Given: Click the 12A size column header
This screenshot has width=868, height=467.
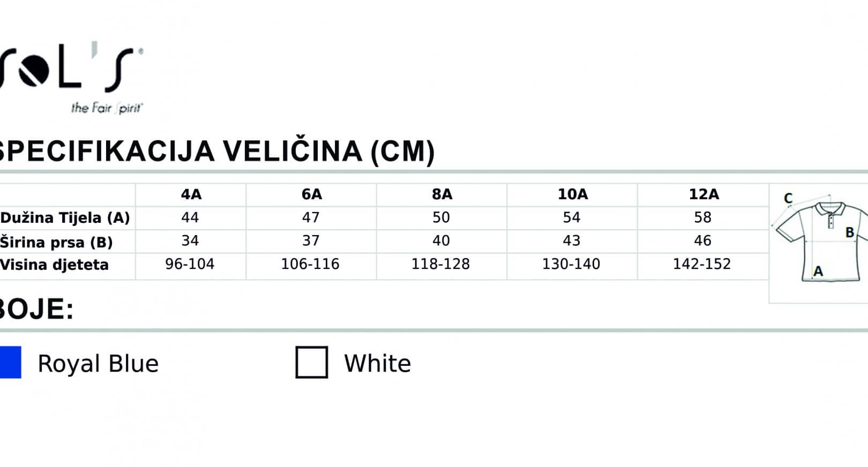Looking at the screenshot, I should [704, 194].
